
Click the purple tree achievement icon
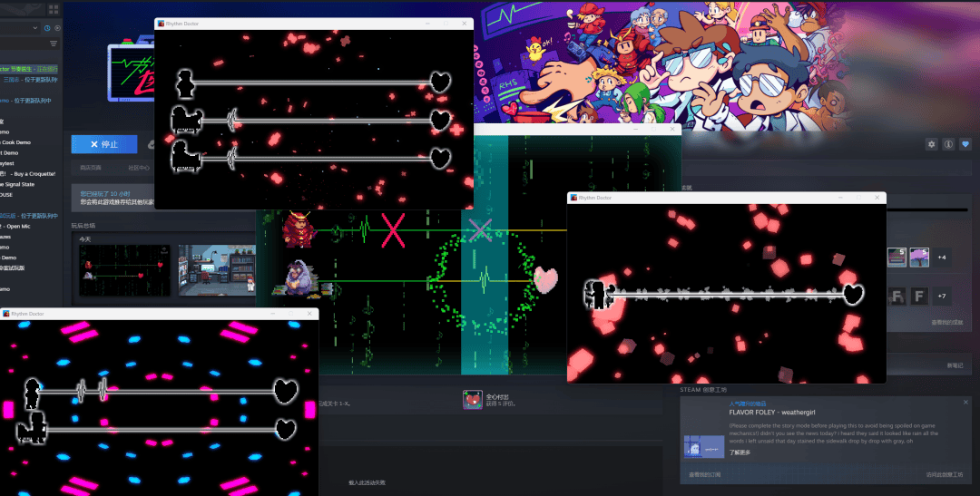coord(919,258)
